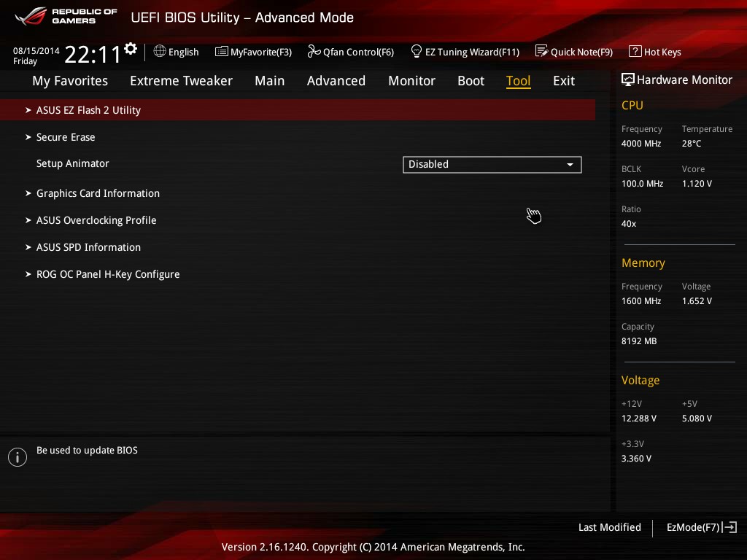Click the Hot Keys label

[662, 52]
